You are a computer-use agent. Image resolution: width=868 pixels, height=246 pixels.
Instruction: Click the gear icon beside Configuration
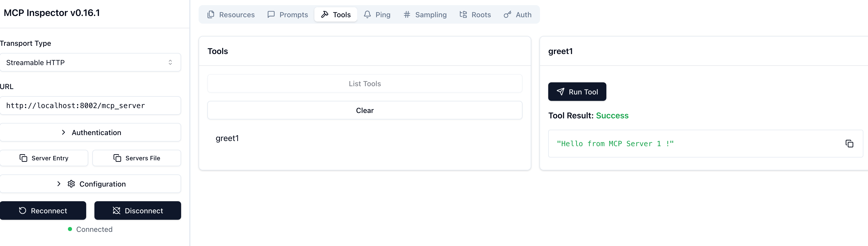71,184
